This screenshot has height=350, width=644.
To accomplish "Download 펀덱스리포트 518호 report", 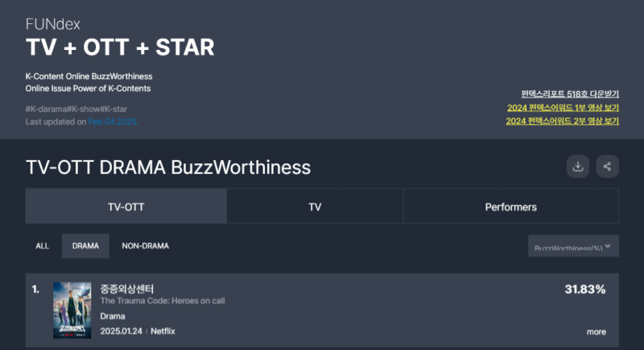I will click(569, 94).
